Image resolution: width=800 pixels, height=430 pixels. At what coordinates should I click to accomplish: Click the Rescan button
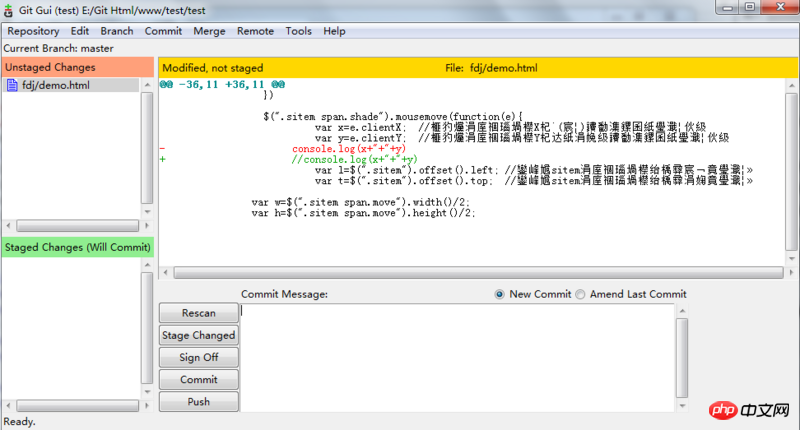click(198, 313)
